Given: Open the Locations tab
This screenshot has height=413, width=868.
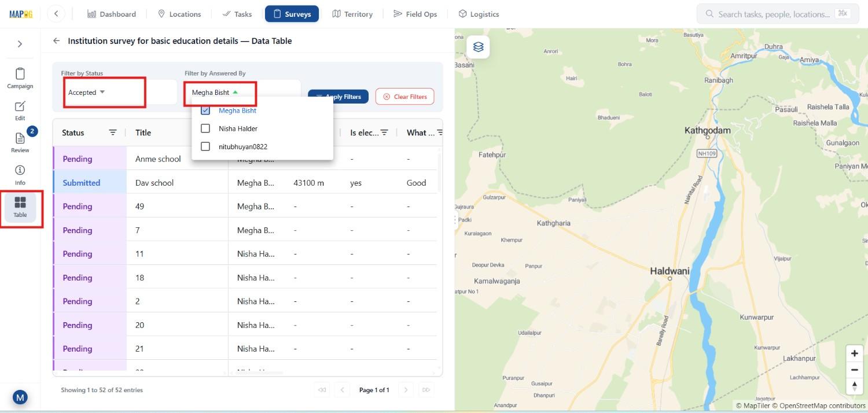Looking at the screenshot, I should coord(179,14).
